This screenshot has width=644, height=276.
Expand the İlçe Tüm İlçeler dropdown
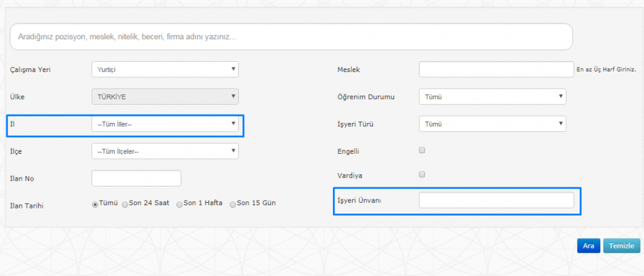165,151
